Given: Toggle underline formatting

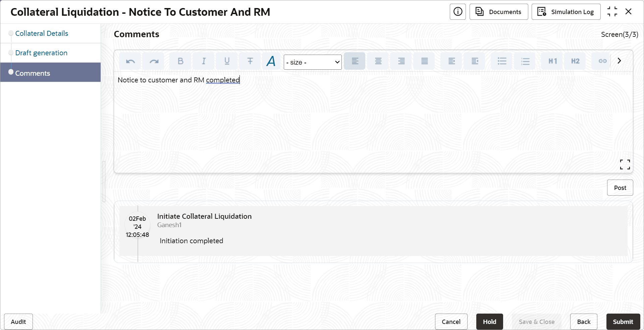Looking at the screenshot, I should pyautogui.click(x=227, y=61).
